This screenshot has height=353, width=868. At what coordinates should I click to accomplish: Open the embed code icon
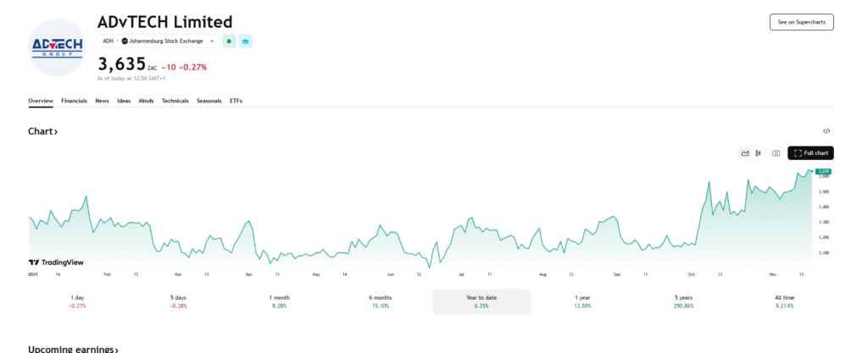coord(826,131)
